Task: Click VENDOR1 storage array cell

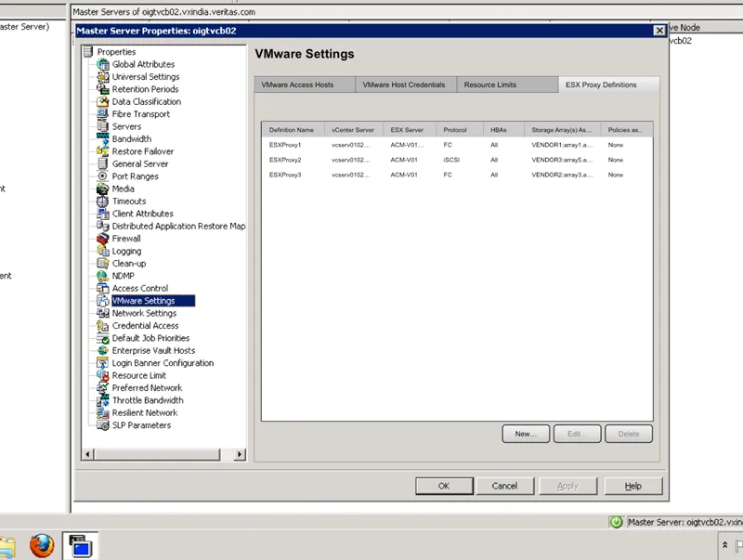Action: pos(562,145)
